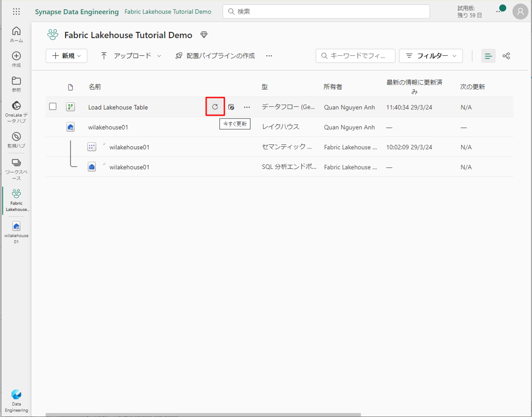532x417 pixels.
Task: Go to Home in sidebar
Action: click(x=16, y=35)
